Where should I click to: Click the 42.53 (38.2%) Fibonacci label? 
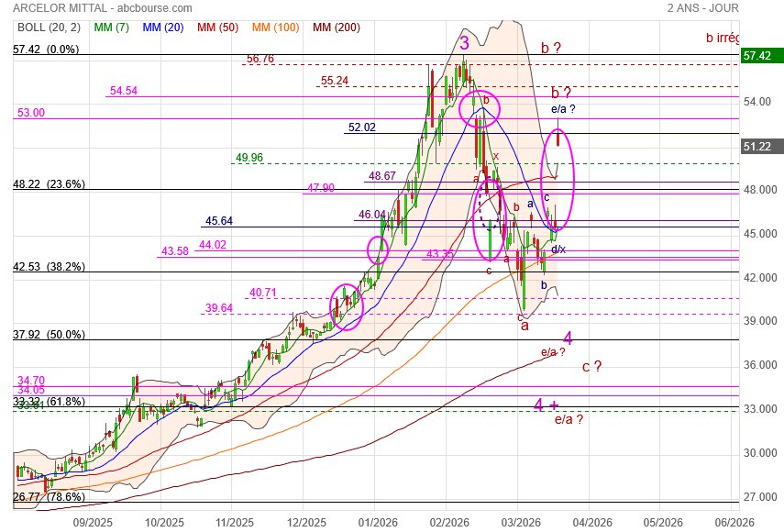[x=49, y=267]
